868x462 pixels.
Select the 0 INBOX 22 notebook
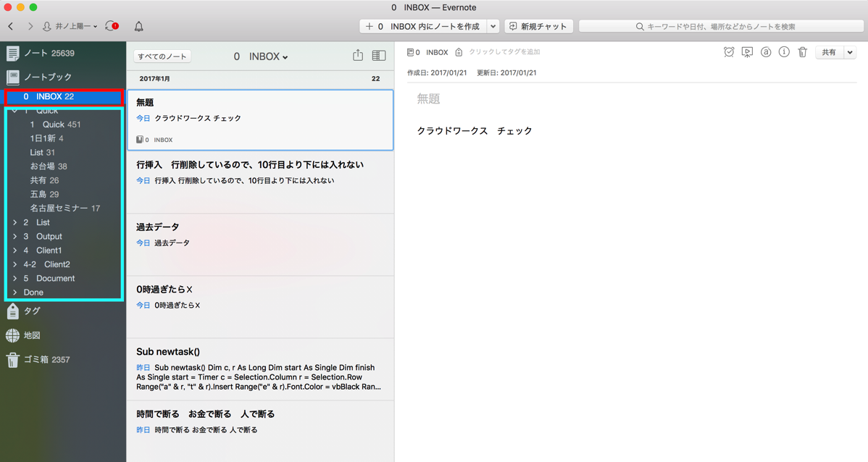[x=63, y=96]
